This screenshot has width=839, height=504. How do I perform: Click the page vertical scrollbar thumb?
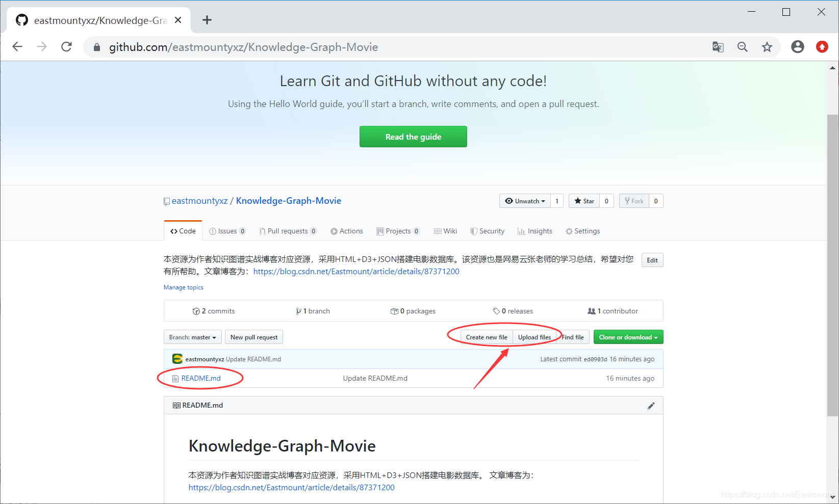[833, 265]
